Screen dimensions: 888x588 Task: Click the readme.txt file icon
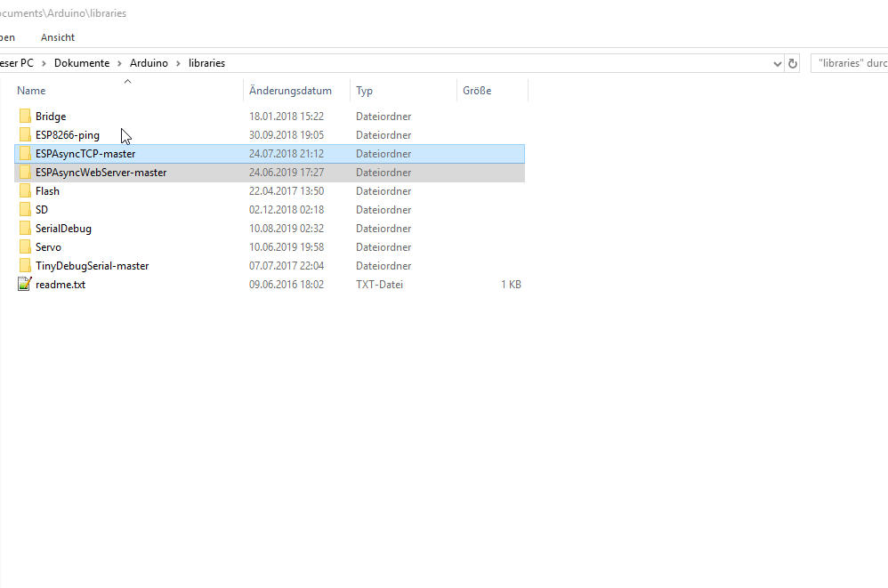click(25, 284)
